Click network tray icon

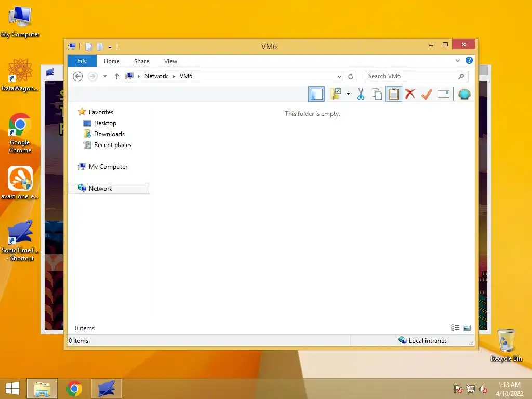click(471, 389)
